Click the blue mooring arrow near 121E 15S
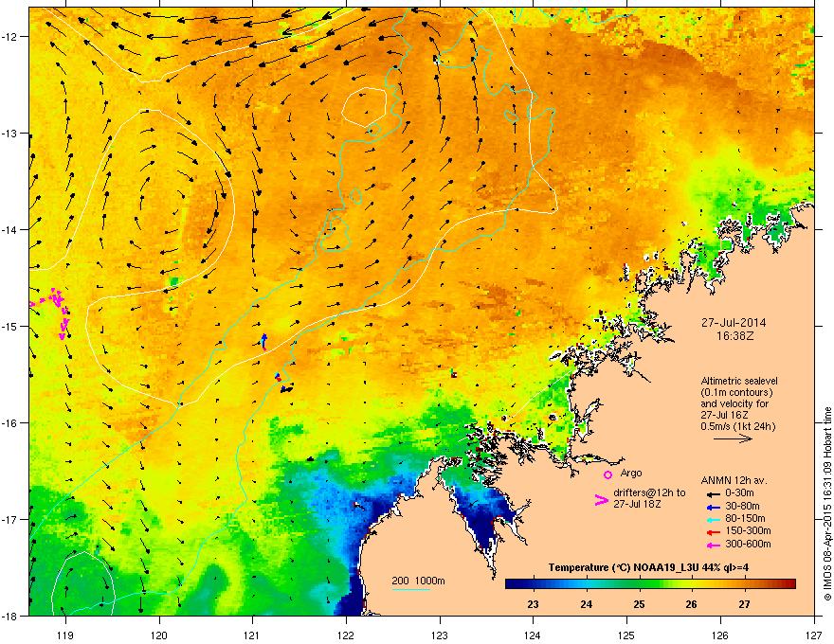Viewport: 834px width, 644px height. 263,341
